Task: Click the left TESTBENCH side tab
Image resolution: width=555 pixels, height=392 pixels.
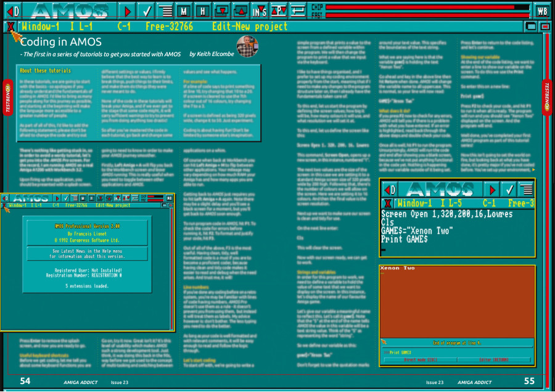Action: pyautogui.click(x=8, y=97)
